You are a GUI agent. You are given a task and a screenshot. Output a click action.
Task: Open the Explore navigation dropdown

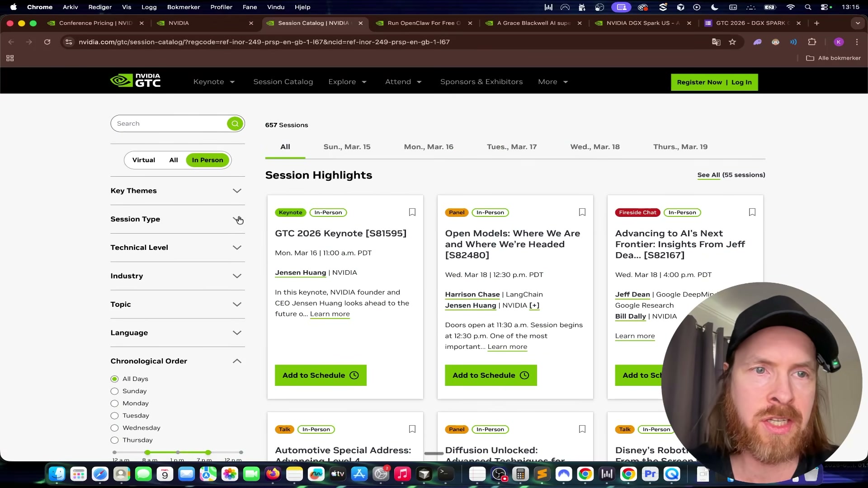[x=347, y=82]
